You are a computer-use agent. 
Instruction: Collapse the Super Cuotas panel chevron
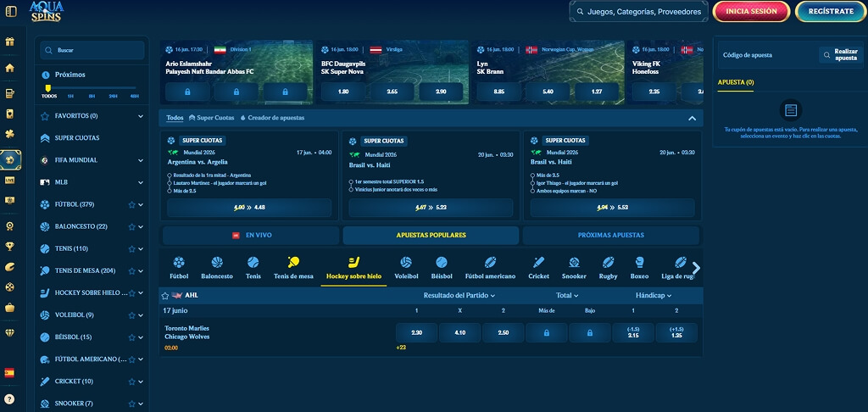[692, 118]
